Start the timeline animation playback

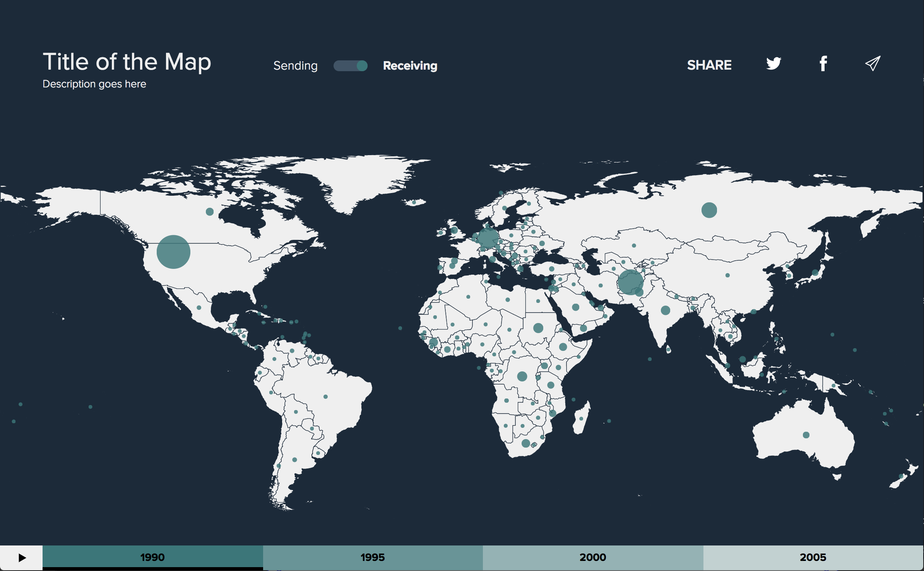(x=22, y=557)
